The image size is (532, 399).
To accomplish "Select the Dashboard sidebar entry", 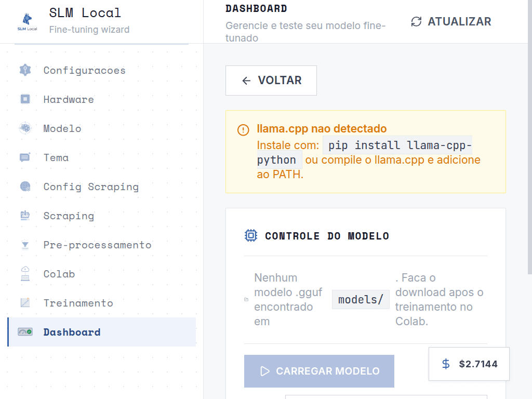I will [72, 332].
